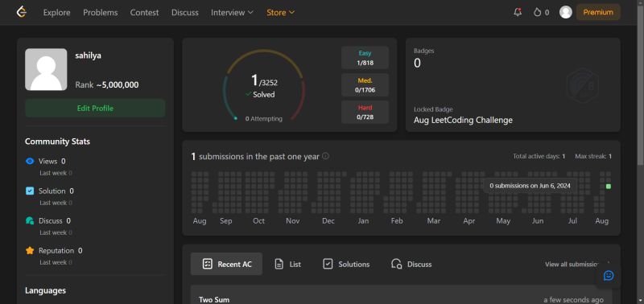The image size is (644, 304).
Task: Select the green active day heatmap cell
Action: click(609, 187)
